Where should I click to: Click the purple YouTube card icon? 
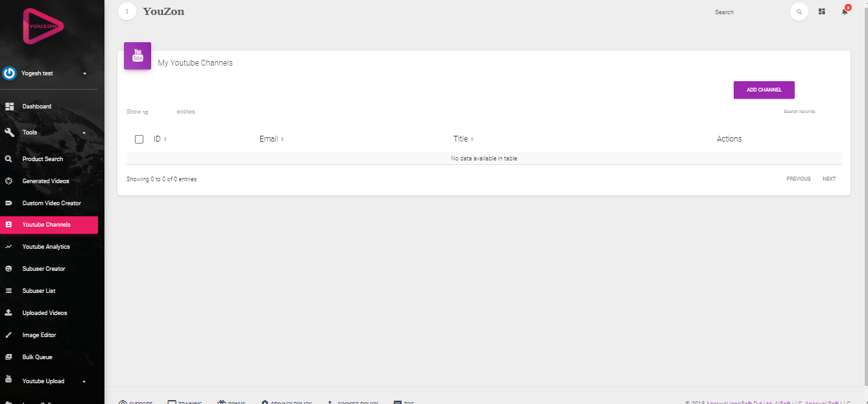[x=138, y=56]
